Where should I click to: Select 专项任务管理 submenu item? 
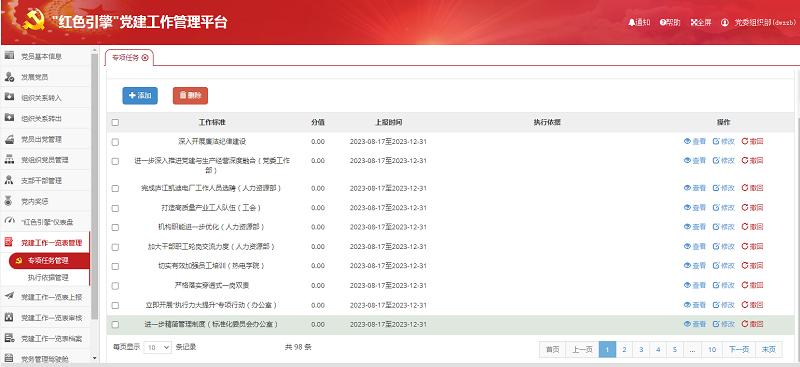point(48,260)
